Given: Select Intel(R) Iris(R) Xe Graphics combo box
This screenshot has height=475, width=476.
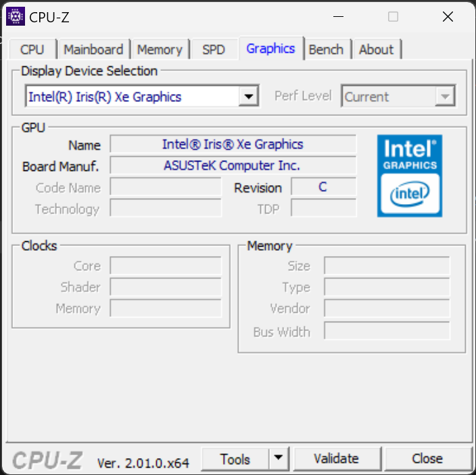Looking at the screenshot, I should (x=142, y=96).
